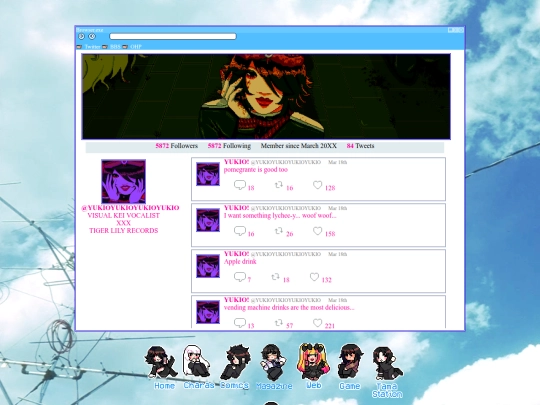This screenshot has height=405, width=540.
Task: Reply to the vending machine drinks tweet
Action: point(240,323)
